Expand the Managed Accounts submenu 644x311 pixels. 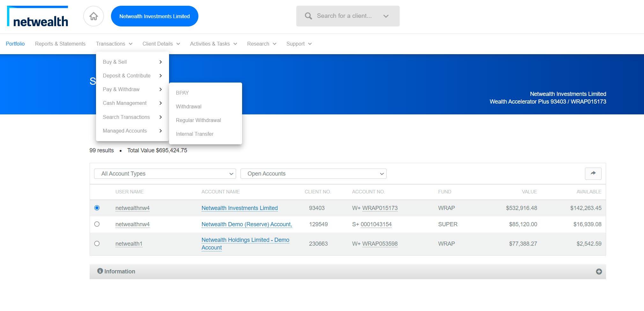(132, 131)
